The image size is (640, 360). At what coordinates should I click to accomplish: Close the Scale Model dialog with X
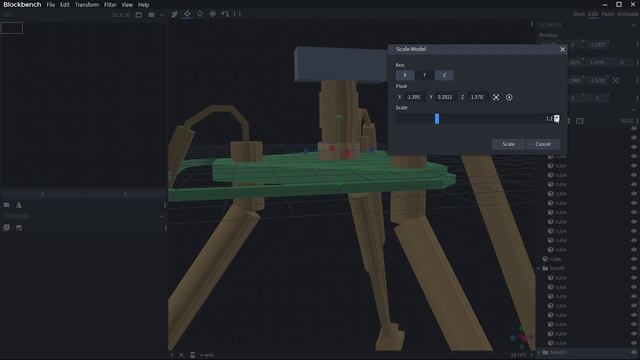coord(562,49)
